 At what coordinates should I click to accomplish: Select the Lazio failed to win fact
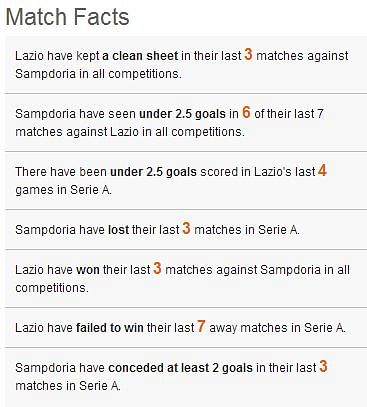point(186,327)
